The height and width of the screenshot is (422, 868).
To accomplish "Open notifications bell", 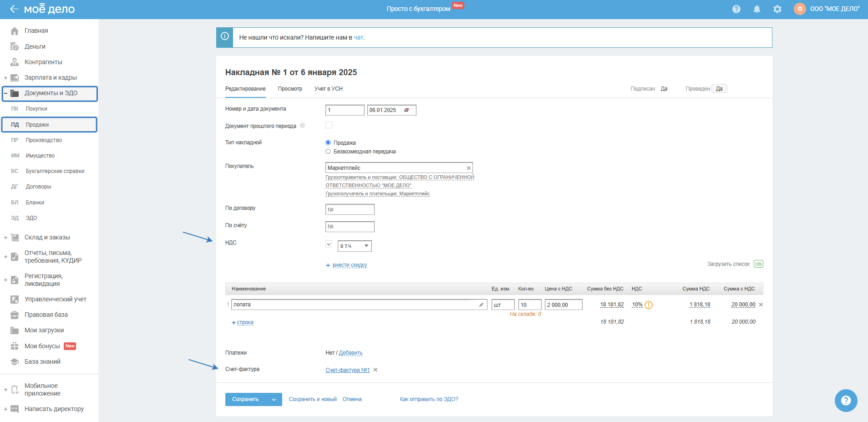I will click(757, 9).
